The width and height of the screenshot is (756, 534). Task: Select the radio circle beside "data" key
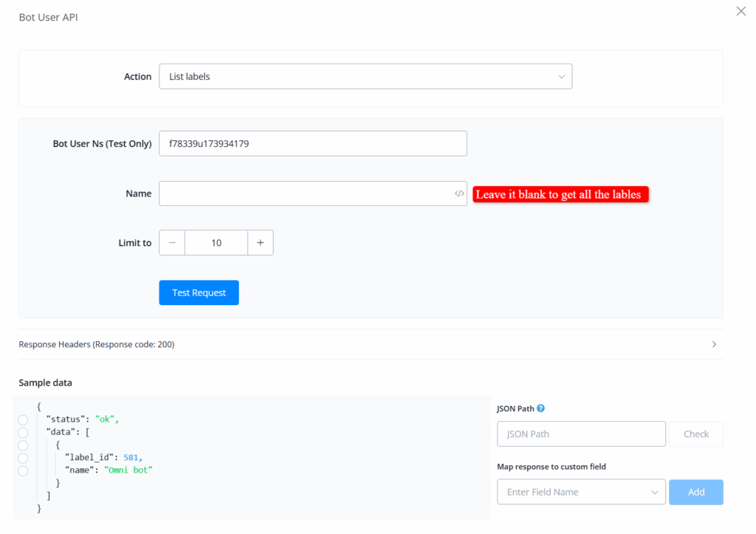tap(23, 432)
